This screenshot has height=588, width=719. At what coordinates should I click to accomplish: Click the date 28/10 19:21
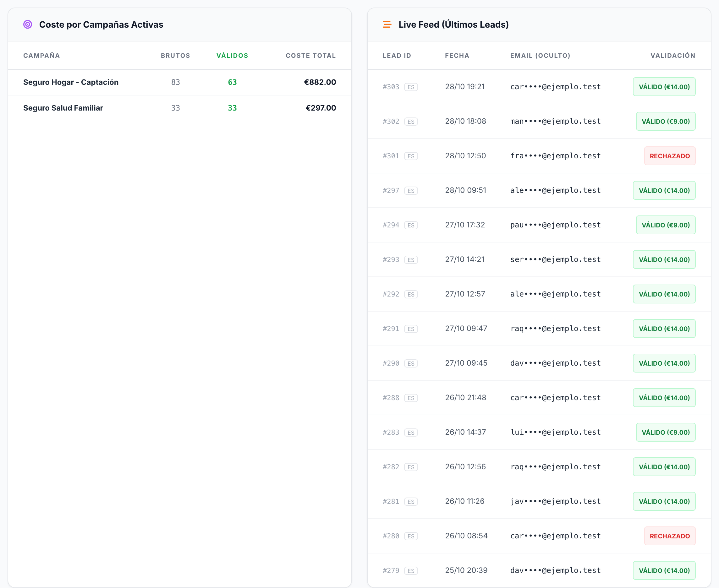[x=465, y=87]
